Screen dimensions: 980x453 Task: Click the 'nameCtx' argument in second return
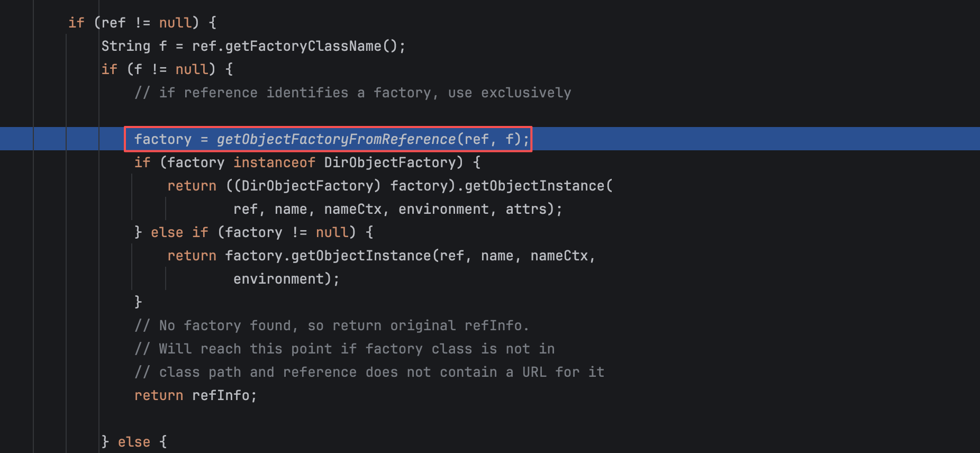[559, 256]
